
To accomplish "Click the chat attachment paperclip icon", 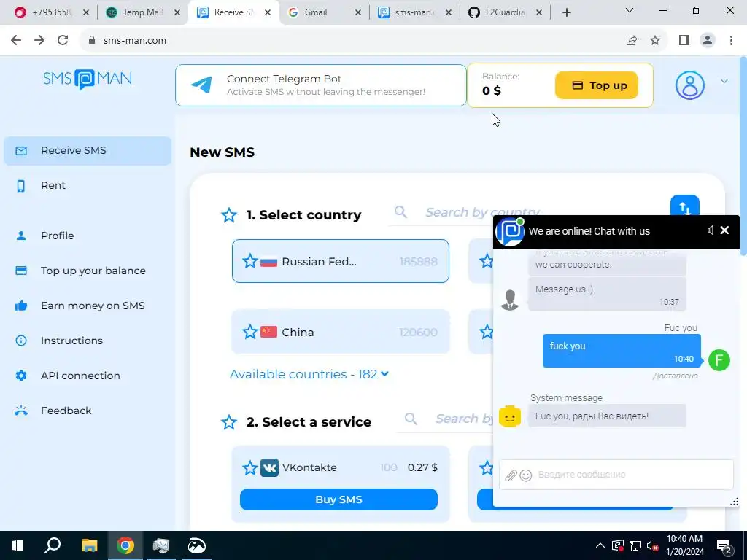I will (511, 475).
